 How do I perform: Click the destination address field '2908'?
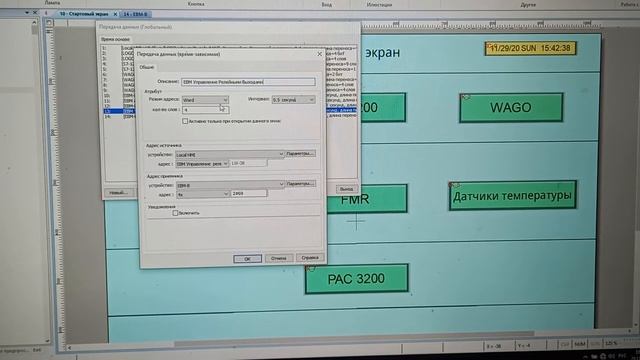click(249, 193)
